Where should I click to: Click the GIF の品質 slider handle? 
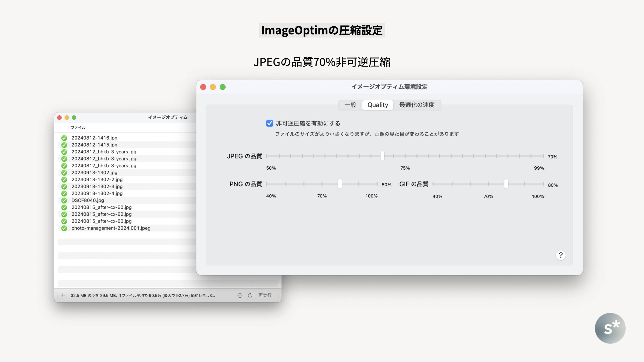click(x=506, y=184)
